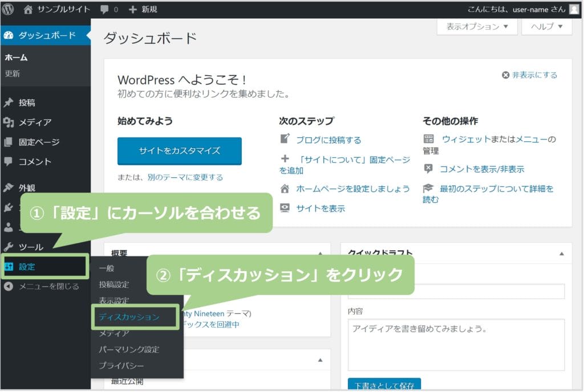Image resolution: width=584 pixels, height=392 pixels.
Task: Select 更新 in the sidebar submenu
Action: (x=13, y=73)
